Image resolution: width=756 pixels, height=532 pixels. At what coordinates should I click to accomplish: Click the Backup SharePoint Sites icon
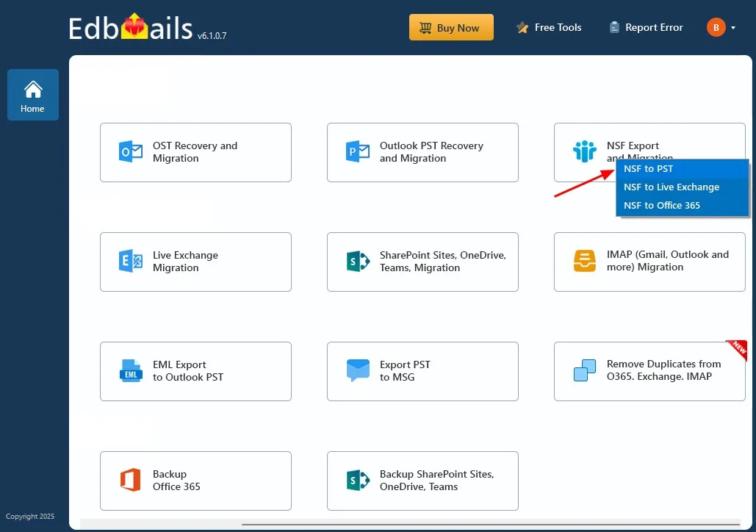[x=358, y=481]
